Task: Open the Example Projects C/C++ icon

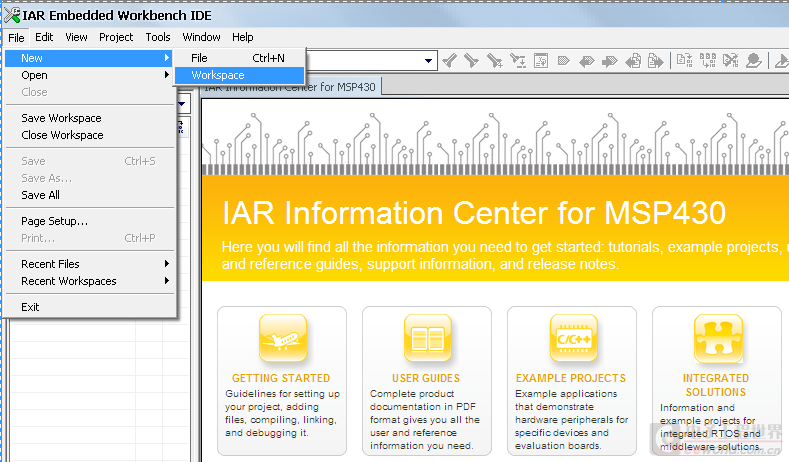Action: point(572,338)
